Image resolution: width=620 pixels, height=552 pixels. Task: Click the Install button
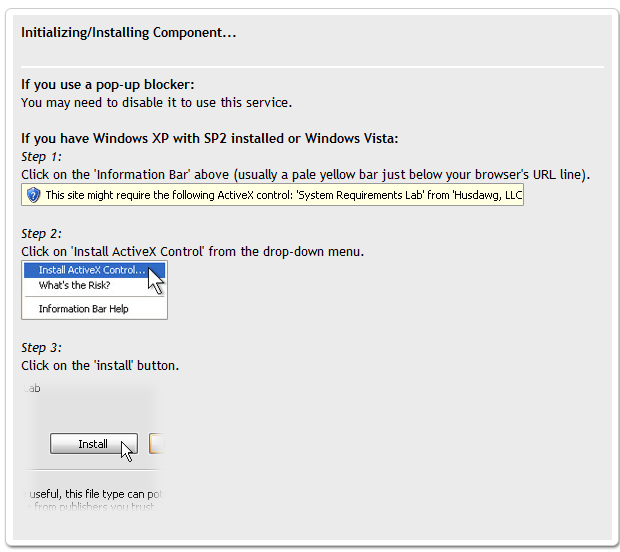94,444
